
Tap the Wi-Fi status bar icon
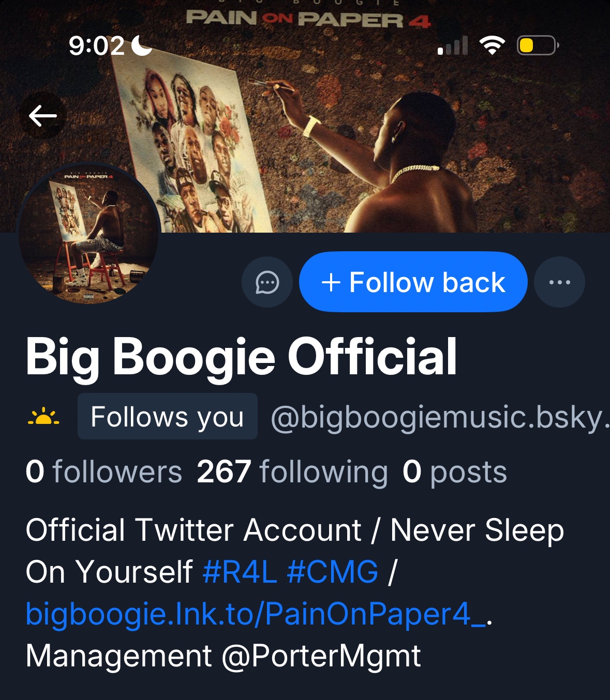click(492, 45)
